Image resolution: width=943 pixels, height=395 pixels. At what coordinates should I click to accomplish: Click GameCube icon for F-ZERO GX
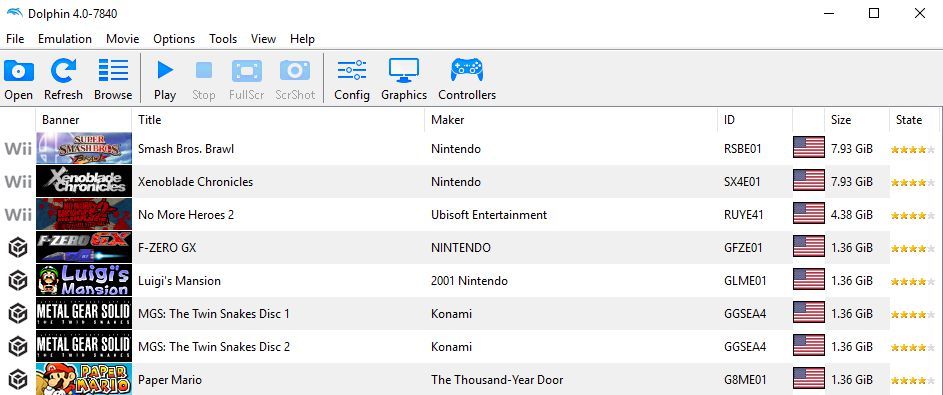click(18, 248)
